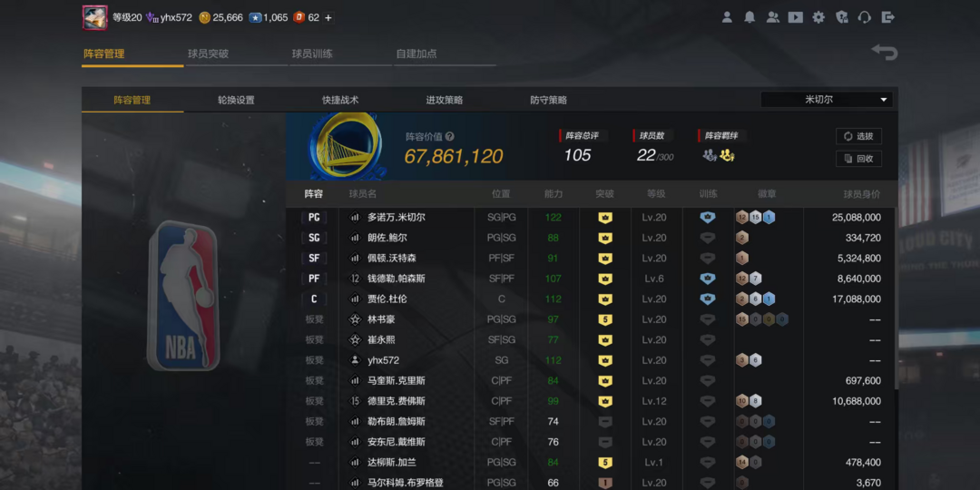
Task: Open settings via the gear icon
Action: click(818, 17)
